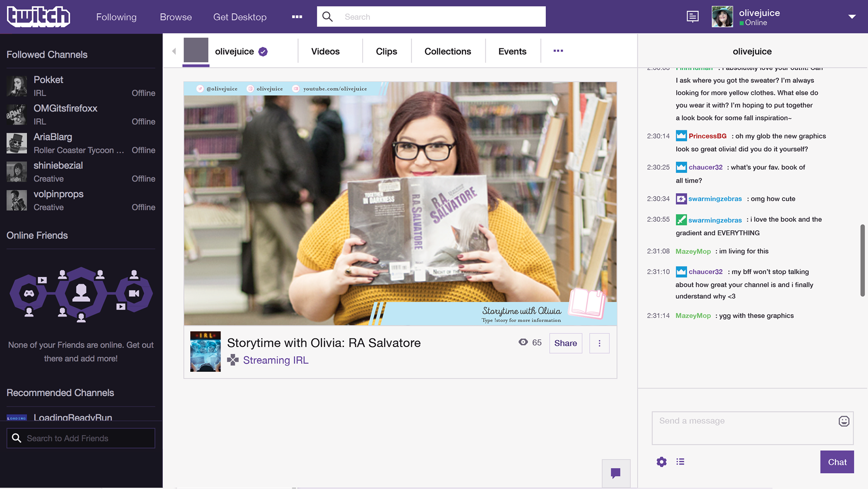Click volpinprops channel avatar
This screenshot has height=489, width=868.
[x=17, y=200]
